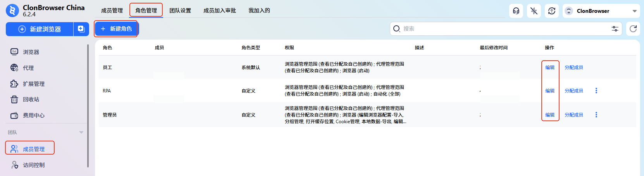The image size is (644, 176).
Task: Click the 权限 column header
Action: [x=289, y=47]
